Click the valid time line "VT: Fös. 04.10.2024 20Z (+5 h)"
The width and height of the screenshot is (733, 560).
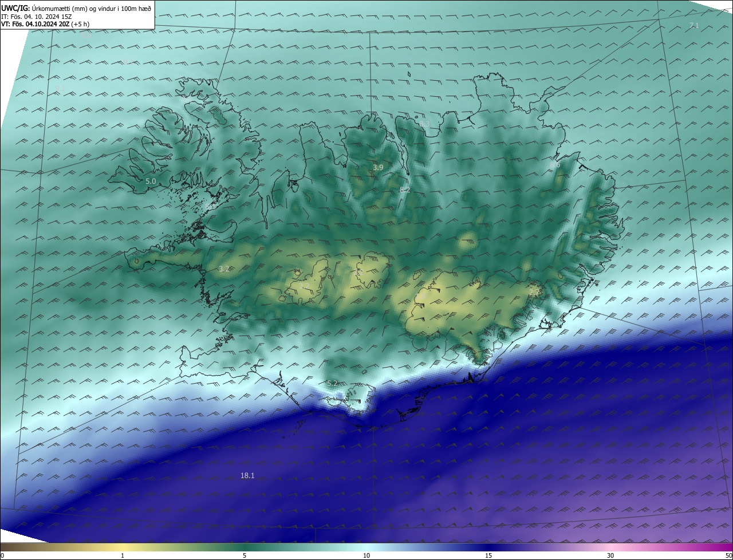45,24
